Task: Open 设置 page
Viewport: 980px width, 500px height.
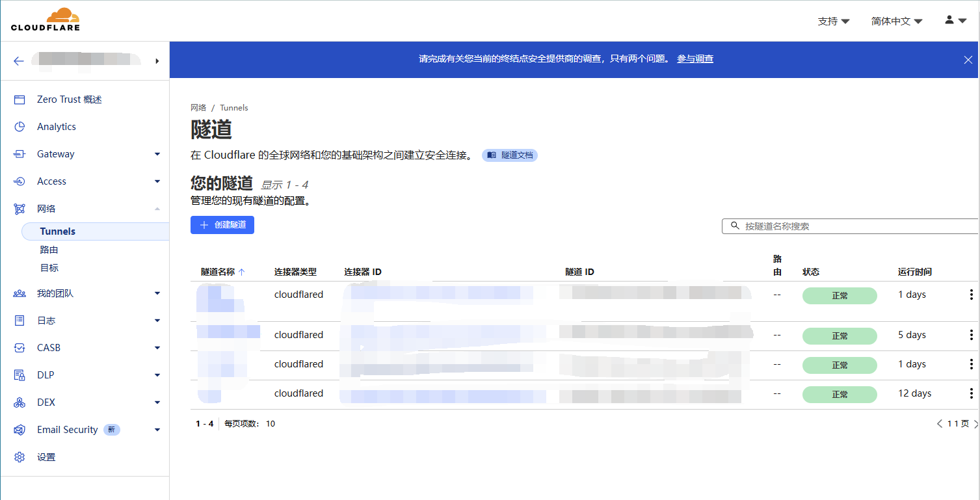Action: tap(46, 457)
